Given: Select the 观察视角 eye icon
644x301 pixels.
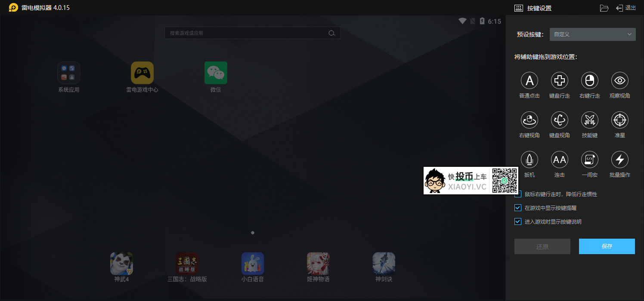Looking at the screenshot, I should (620, 80).
